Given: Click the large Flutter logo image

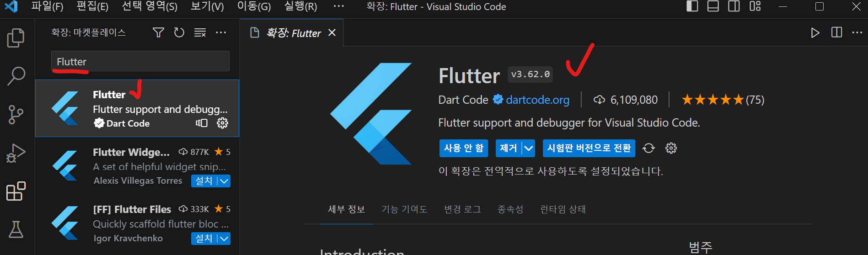Looking at the screenshot, I should 371,113.
